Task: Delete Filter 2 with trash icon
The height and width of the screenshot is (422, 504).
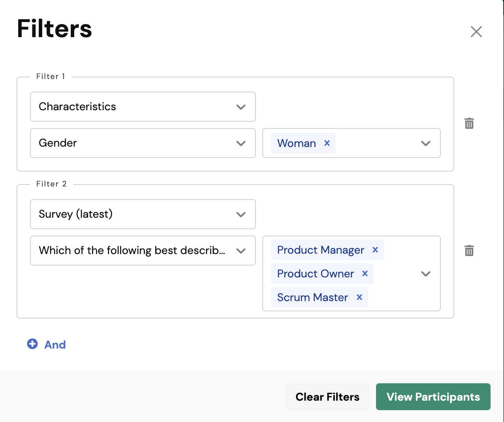Action: 469,251
